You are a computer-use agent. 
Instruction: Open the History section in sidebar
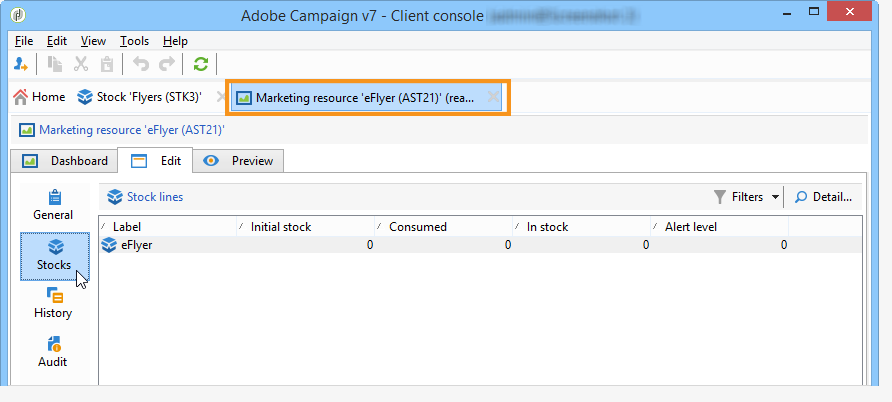point(53,302)
